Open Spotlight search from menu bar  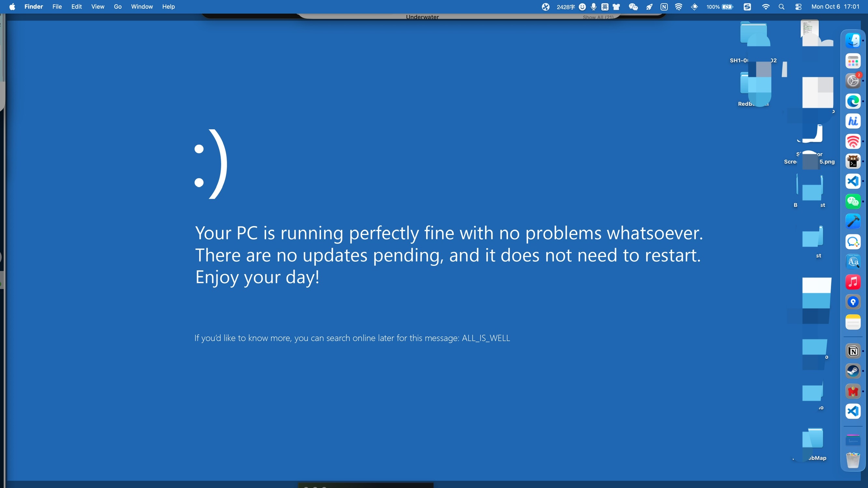[781, 7]
